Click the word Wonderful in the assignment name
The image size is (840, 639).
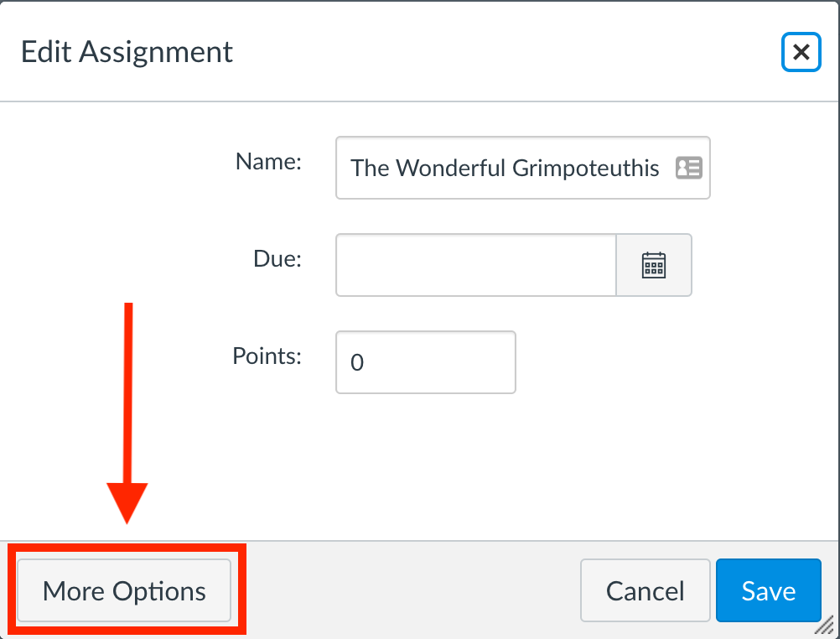point(451,168)
